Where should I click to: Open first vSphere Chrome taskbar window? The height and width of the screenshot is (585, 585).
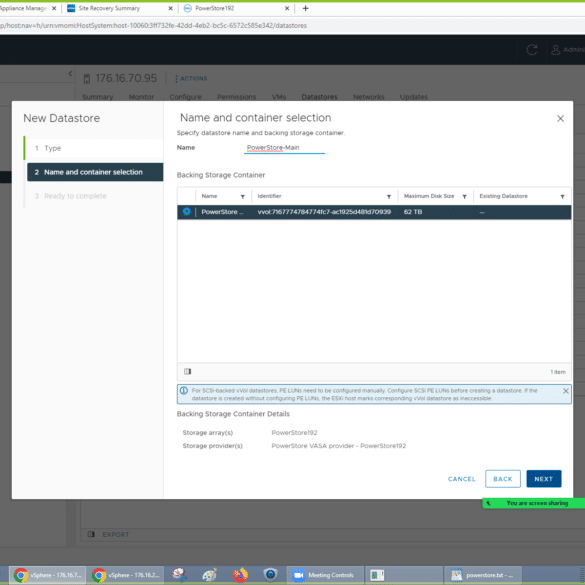point(47,575)
